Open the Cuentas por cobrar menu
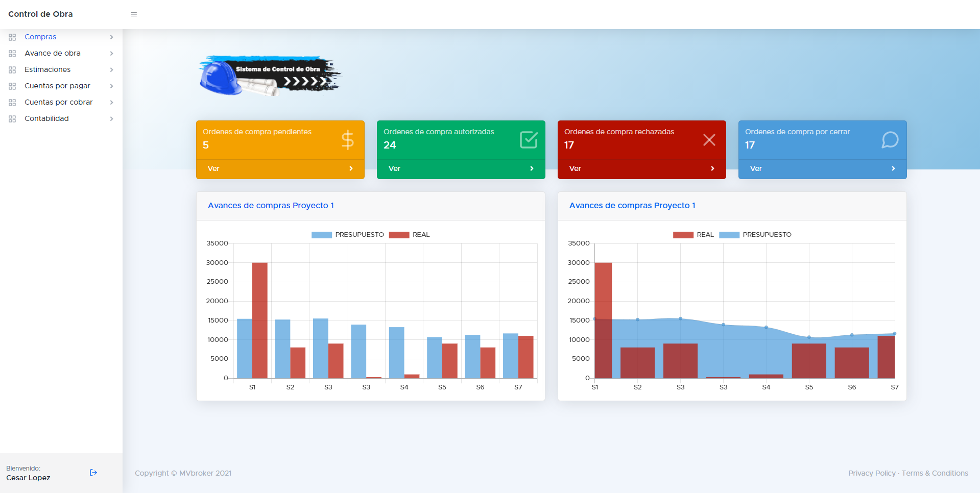The height and width of the screenshot is (493, 980). (58, 102)
